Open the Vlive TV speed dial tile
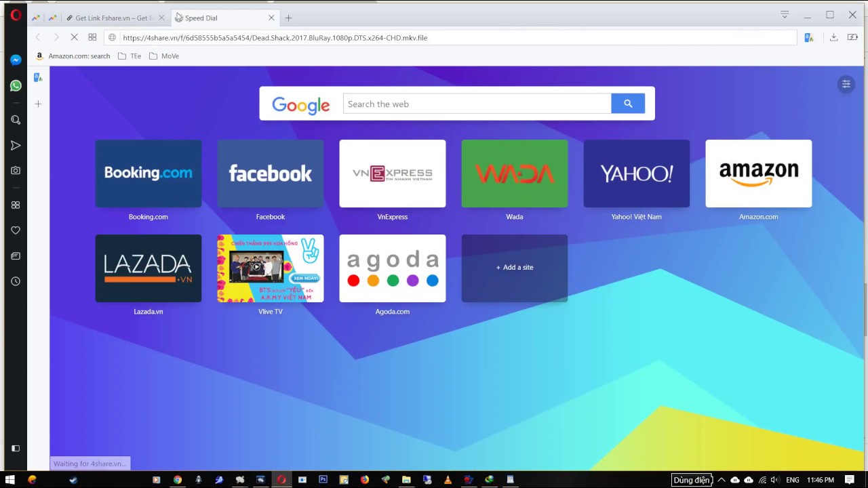 pyautogui.click(x=271, y=268)
